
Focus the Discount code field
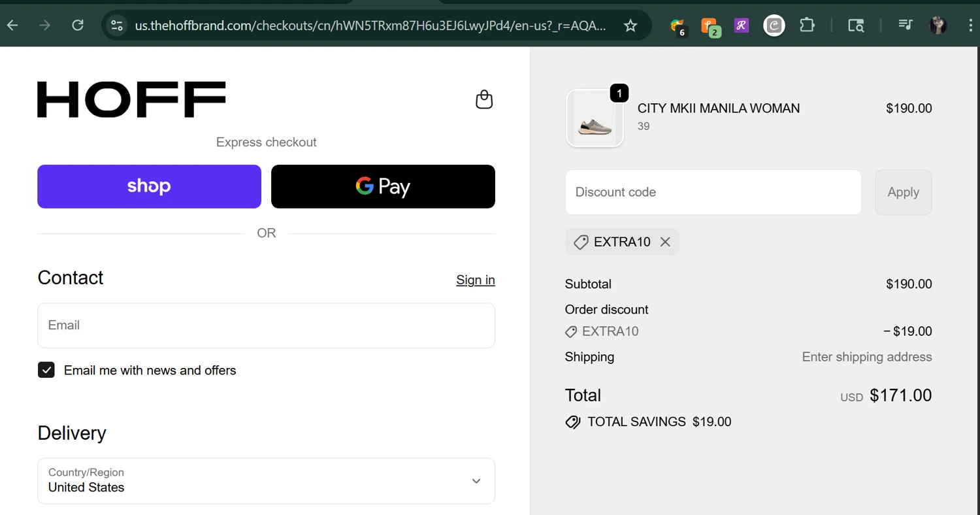pyautogui.click(x=713, y=192)
